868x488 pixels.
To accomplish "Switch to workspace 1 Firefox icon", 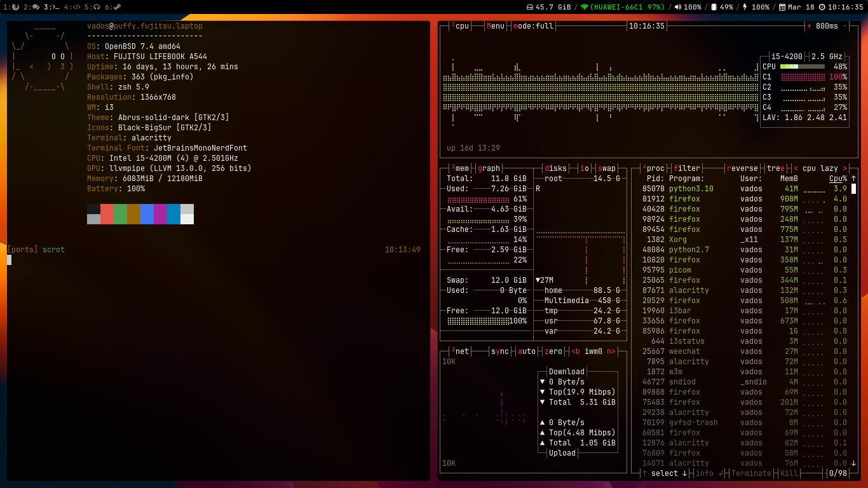I will [x=15, y=7].
